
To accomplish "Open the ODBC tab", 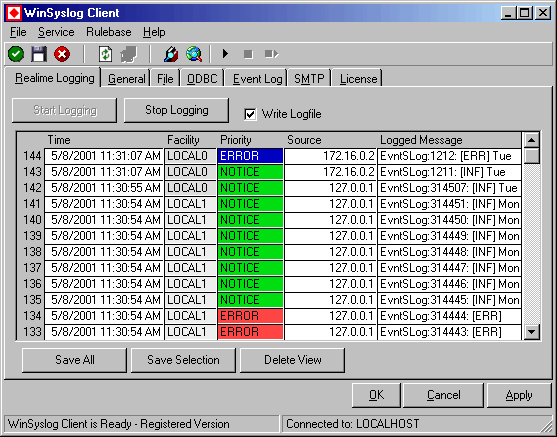I will point(202,79).
